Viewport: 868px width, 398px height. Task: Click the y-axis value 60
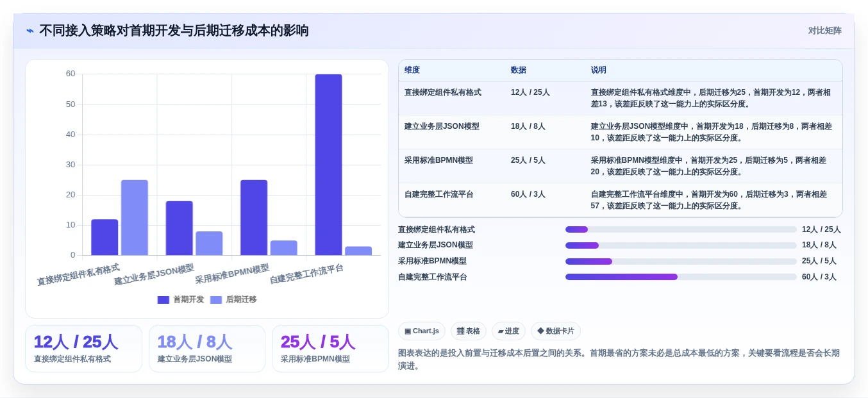point(71,74)
